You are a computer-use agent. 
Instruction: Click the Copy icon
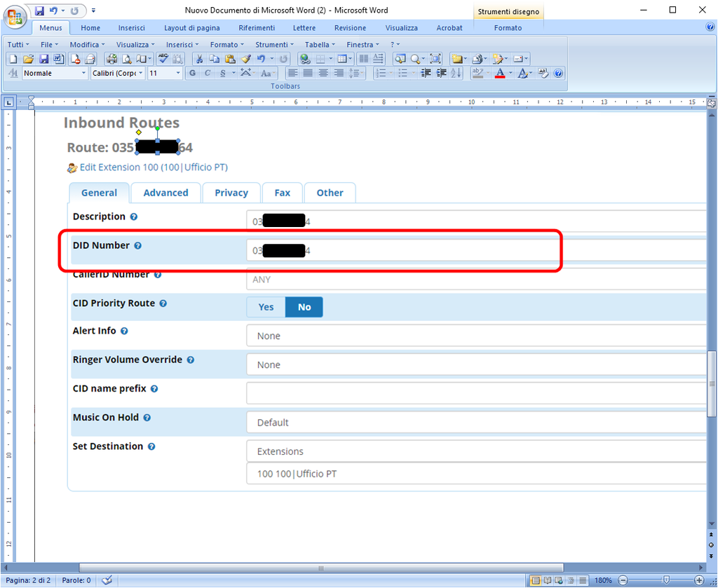[x=214, y=59]
